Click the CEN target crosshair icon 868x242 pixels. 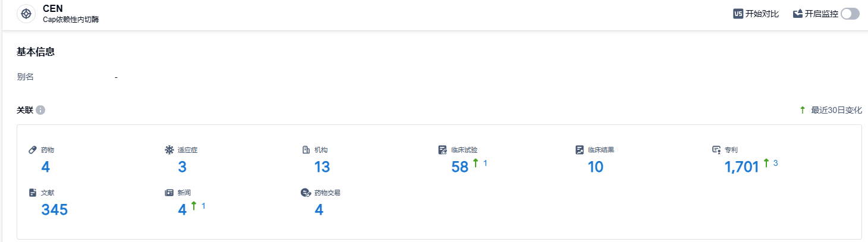[x=26, y=14]
